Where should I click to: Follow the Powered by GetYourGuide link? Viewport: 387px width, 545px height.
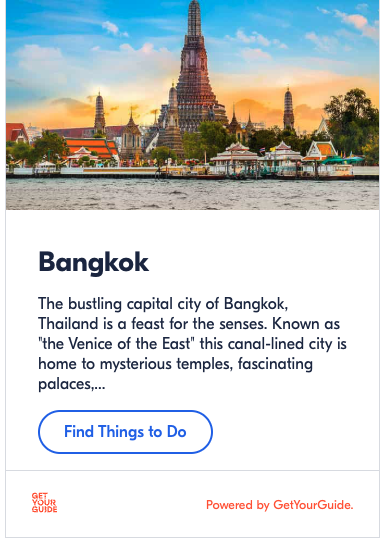pyautogui.click(x=280, y=505)
